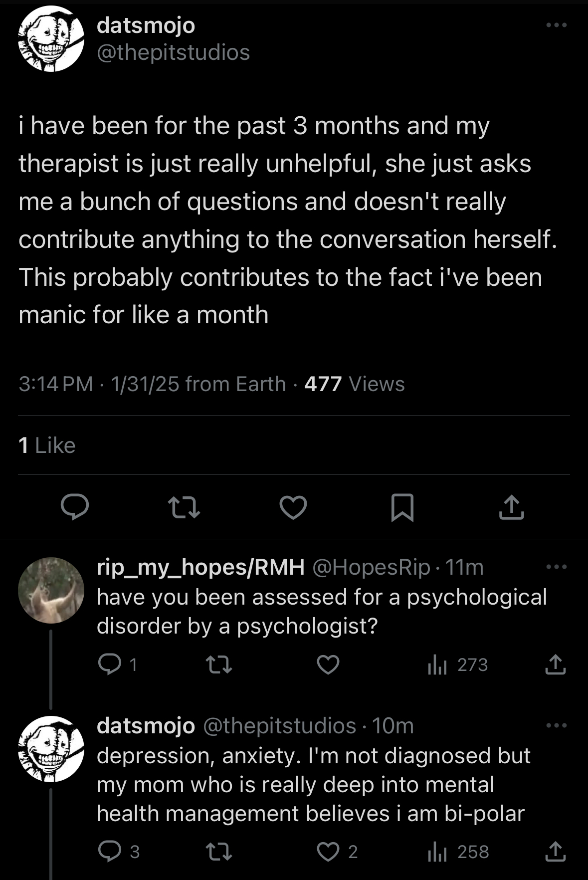
Task: Like the rip_my_hopes reply
Action: click(328, 664)
